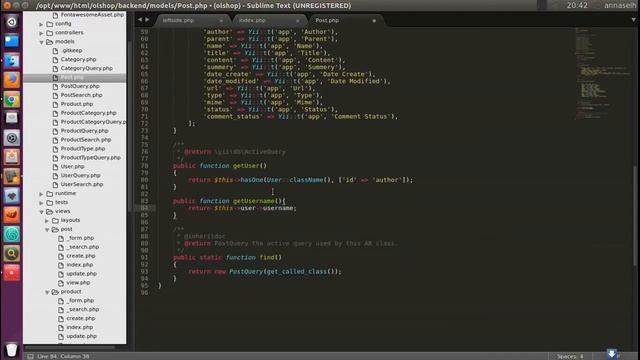Collapse the post folder
This screenshot has width=640, height=360.
pos(47,230)
